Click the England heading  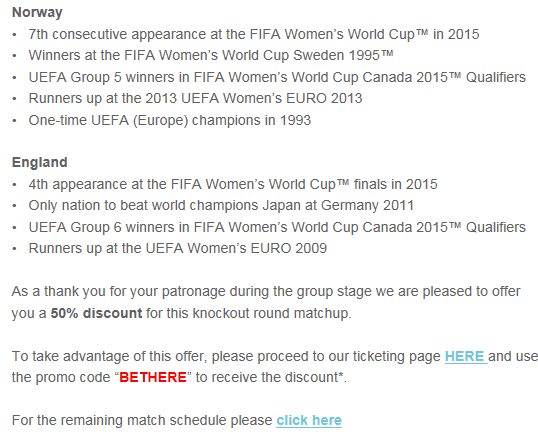(x=40, y=162)
